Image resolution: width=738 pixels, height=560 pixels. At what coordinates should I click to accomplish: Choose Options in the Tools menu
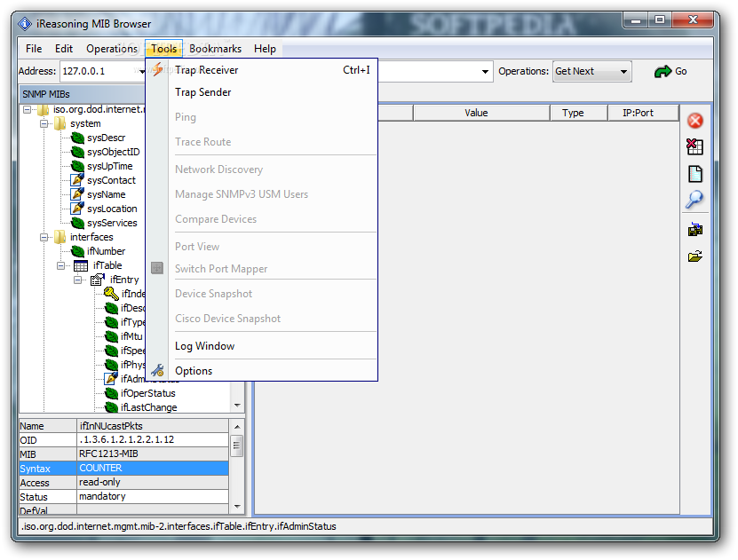[x=261, y=370]
